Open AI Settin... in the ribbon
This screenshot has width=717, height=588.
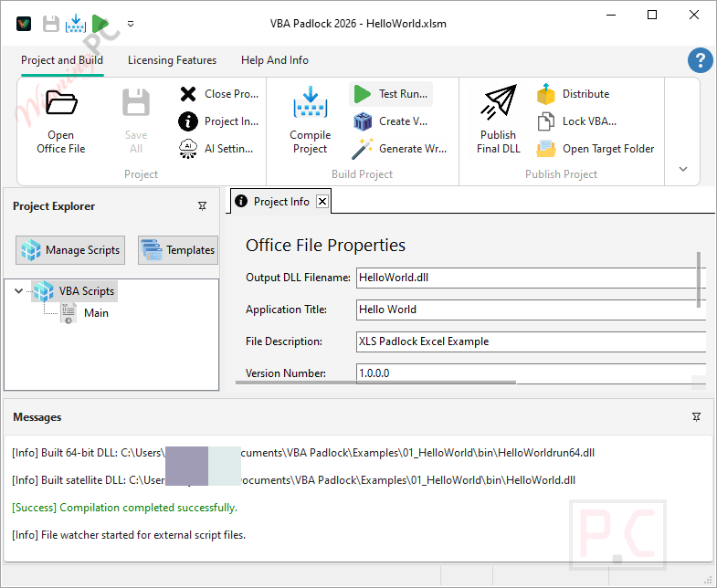(216, 149)
